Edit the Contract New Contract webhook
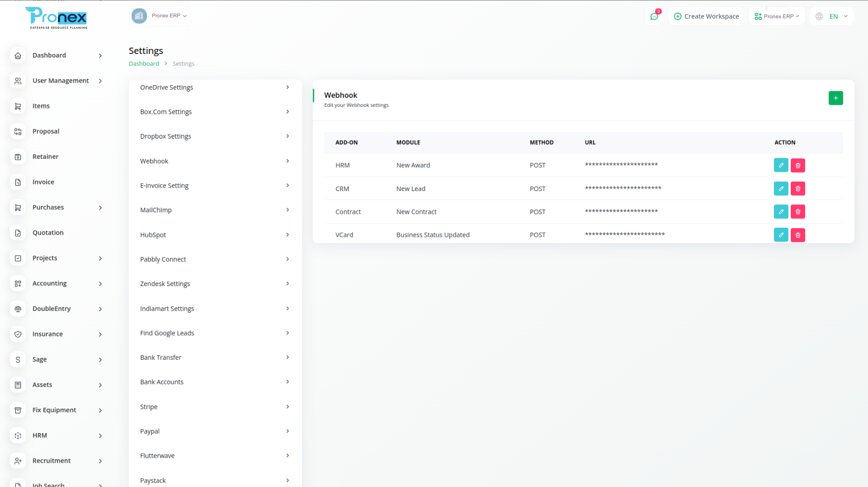The height and width of the screenshot is (487, 868). click(781, 212)
